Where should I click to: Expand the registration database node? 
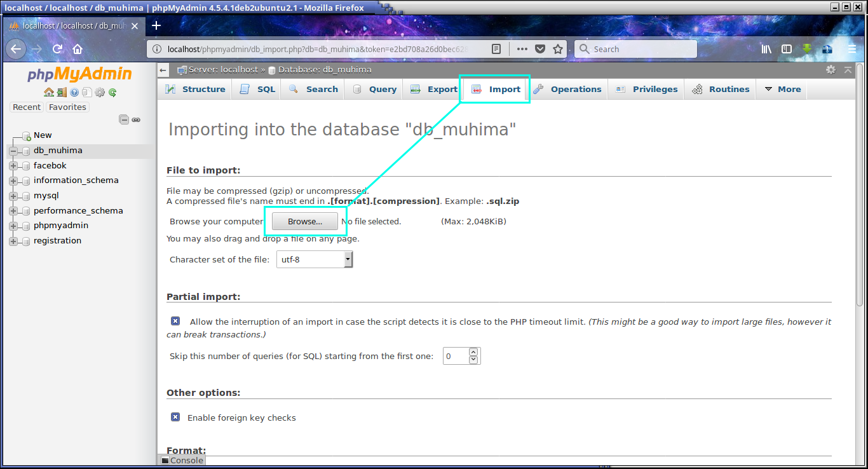pyautogui.click(x=13, y=241)
